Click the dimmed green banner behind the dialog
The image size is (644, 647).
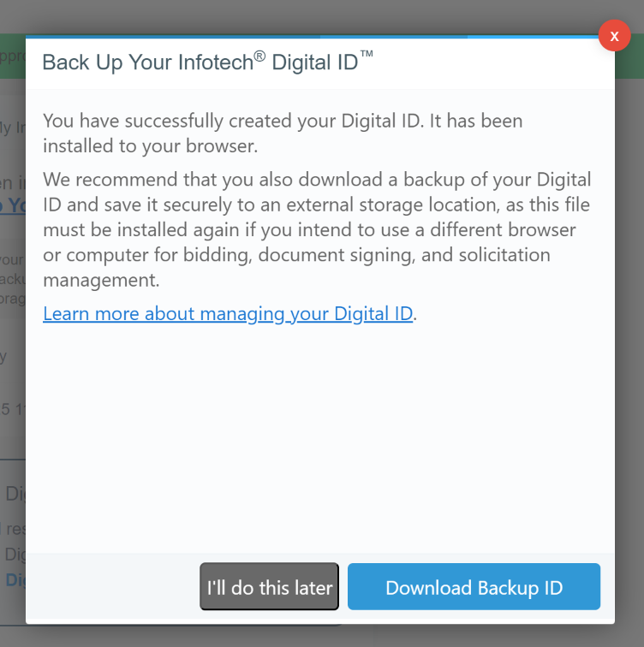coord(12,56)
